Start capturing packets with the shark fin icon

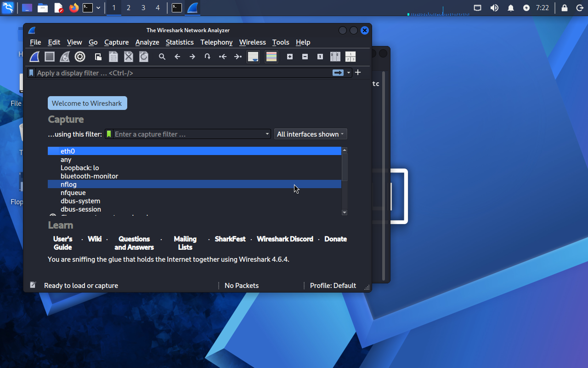tap(35, 57)
